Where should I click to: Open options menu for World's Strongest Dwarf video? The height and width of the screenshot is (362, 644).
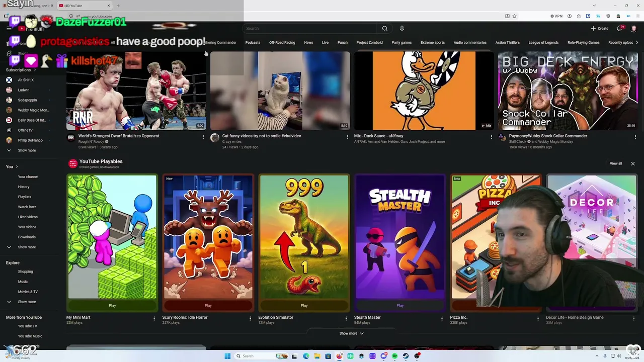click(x=204, y=137)
